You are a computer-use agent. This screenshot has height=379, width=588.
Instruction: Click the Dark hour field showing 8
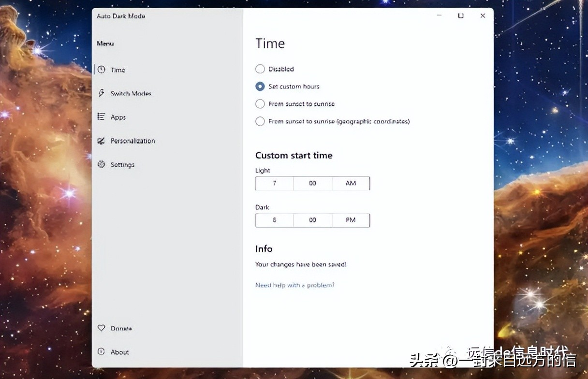point(274,220)
